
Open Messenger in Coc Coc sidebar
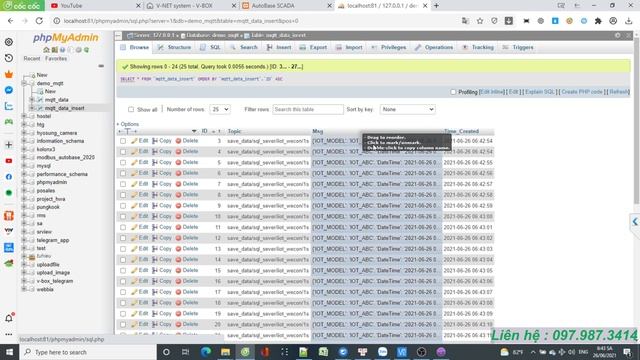9,90
